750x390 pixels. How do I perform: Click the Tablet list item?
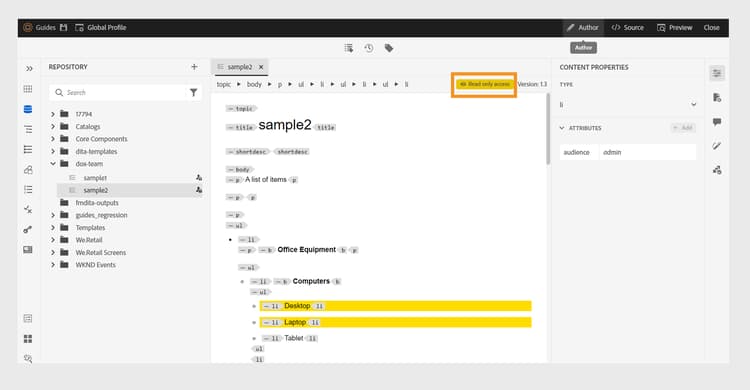[294, 338]
